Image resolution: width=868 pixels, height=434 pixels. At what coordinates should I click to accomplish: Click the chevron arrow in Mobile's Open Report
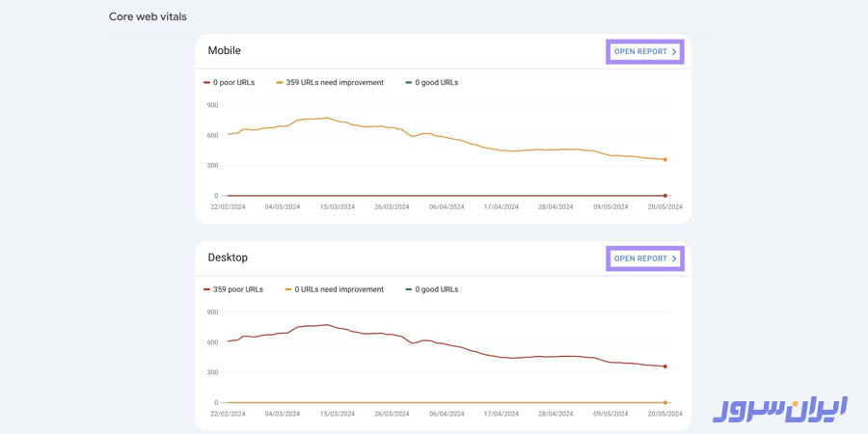[x=674, y=52]
